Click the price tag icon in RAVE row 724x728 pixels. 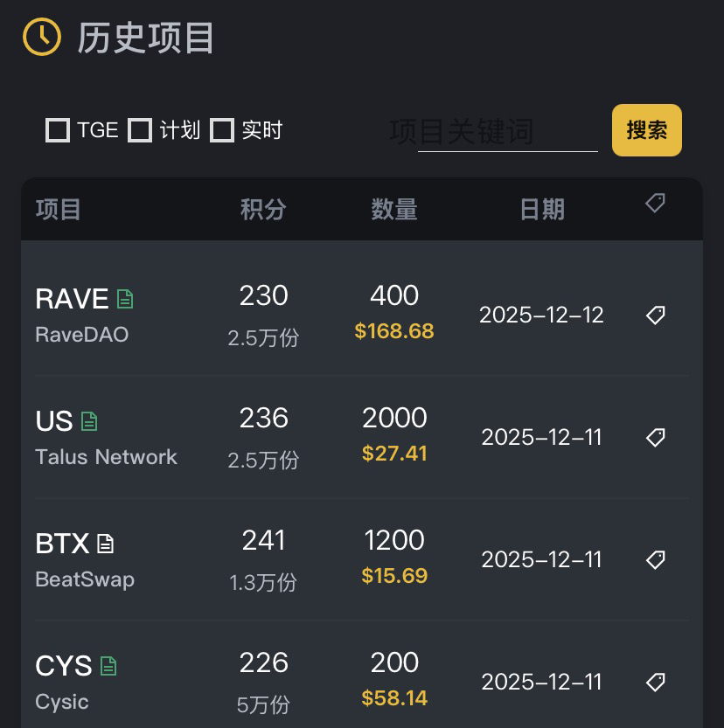656,315
